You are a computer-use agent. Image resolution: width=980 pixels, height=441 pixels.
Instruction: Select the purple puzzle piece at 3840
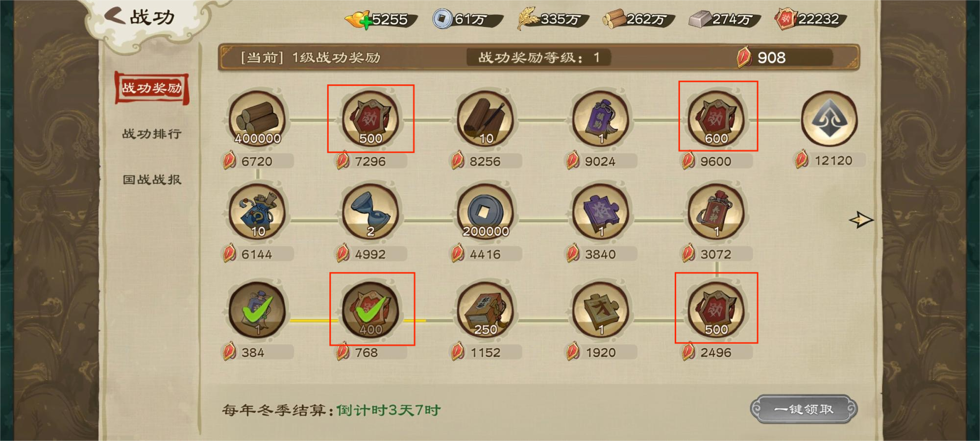click(600, 212)
